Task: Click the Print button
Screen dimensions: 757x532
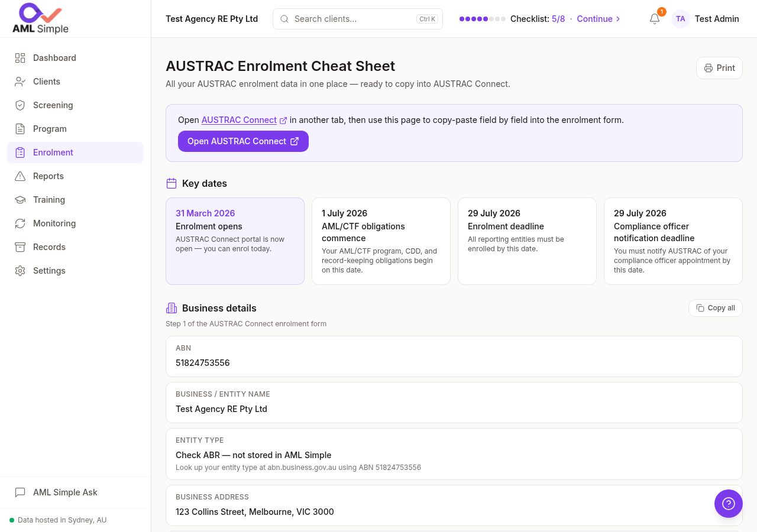Action: tap(719, 68)
